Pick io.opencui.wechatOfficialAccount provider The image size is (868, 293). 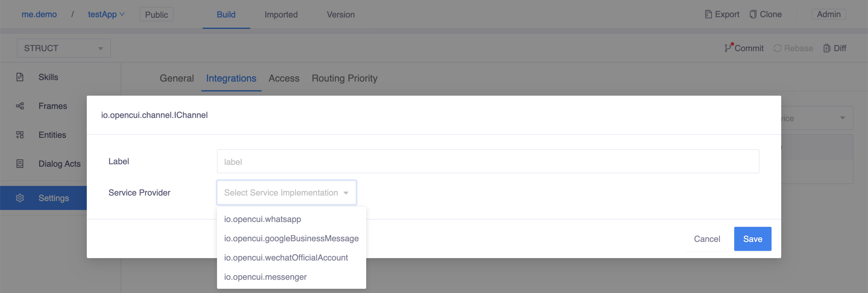[286, 258]
